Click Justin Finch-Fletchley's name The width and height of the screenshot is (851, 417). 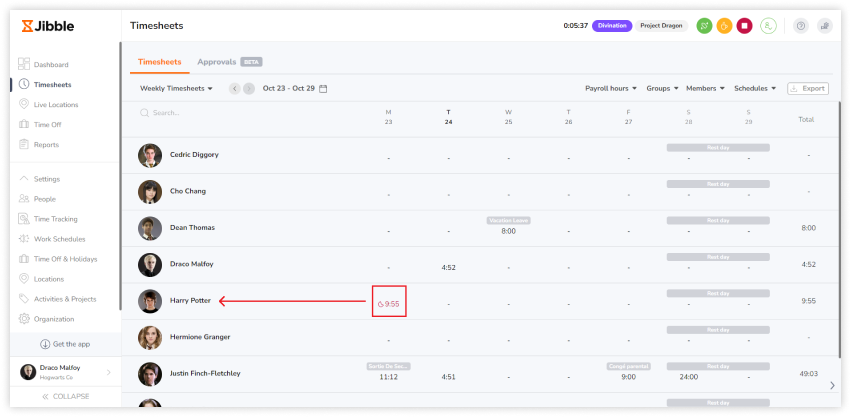click(x=205, y=374)
